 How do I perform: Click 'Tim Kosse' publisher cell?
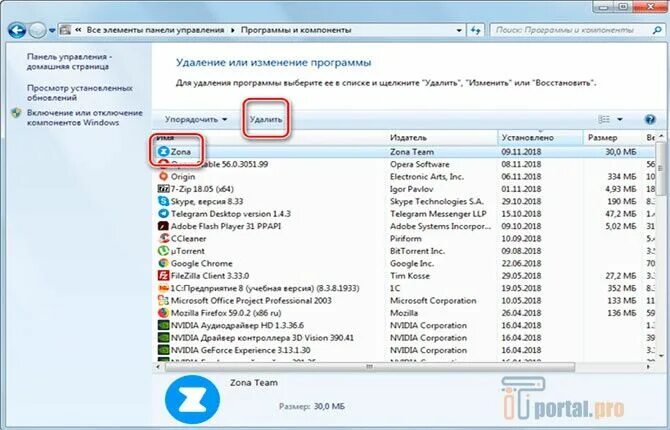(x=410, y=276)
